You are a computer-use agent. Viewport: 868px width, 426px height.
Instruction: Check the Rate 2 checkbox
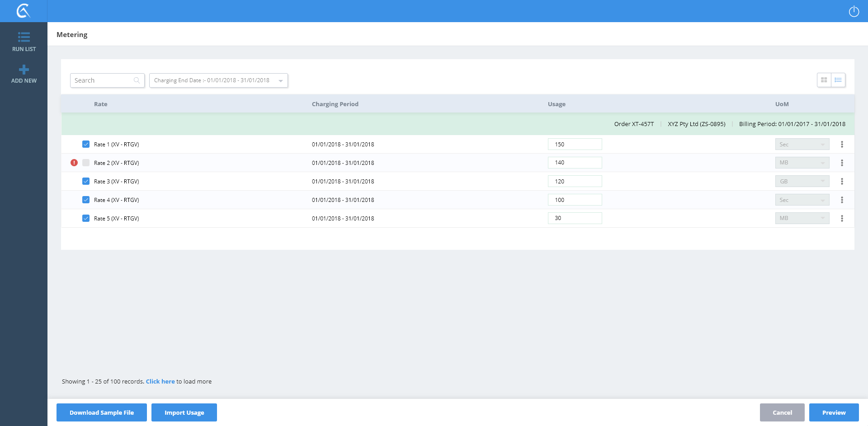pyautogui.click(x=86, y=163)
